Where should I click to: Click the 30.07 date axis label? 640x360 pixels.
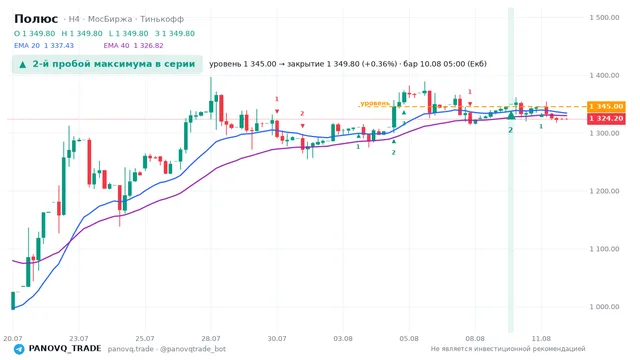click(277, 339)
